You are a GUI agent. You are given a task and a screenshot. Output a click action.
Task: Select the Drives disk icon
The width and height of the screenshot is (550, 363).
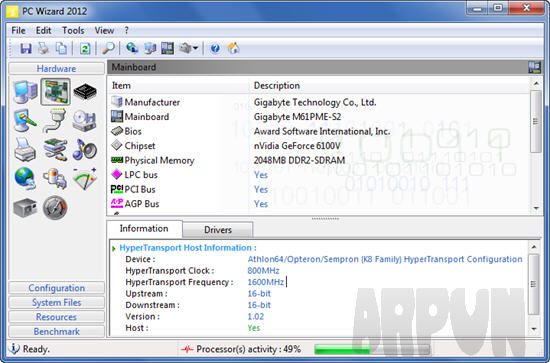[84, 121]
